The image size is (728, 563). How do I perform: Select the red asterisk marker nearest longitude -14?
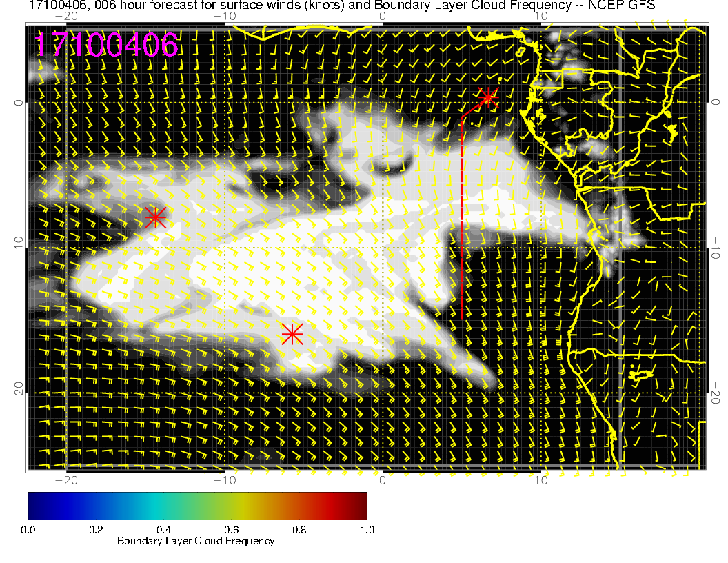coord(156,217)
